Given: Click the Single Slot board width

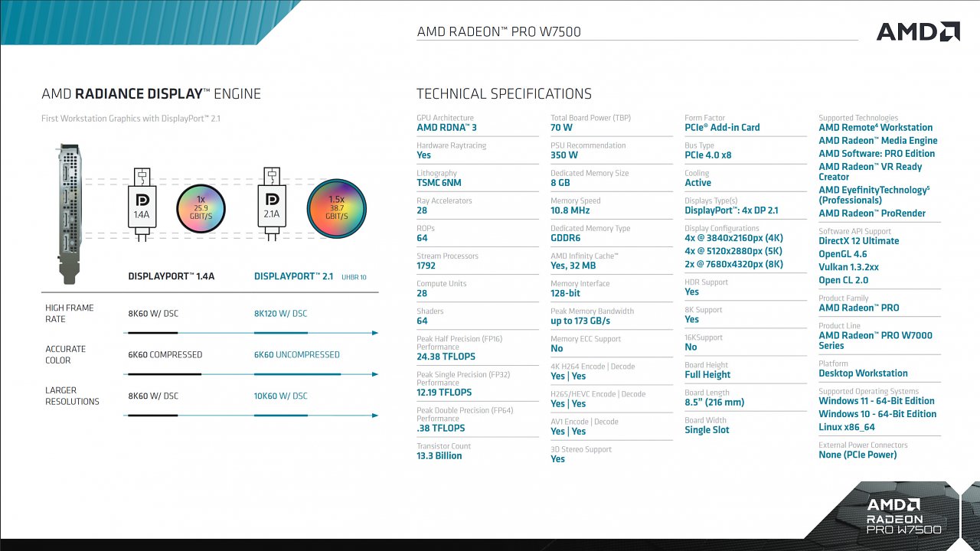Looking at the screenshot, I should click(x=707, y=430).
